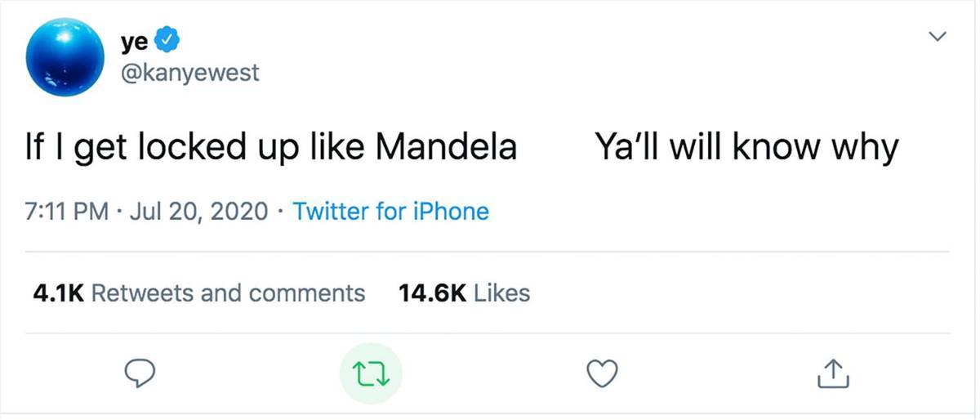980x420 pixels.
Task: Undo the retweet with green arrows icon
Action: 371,374
